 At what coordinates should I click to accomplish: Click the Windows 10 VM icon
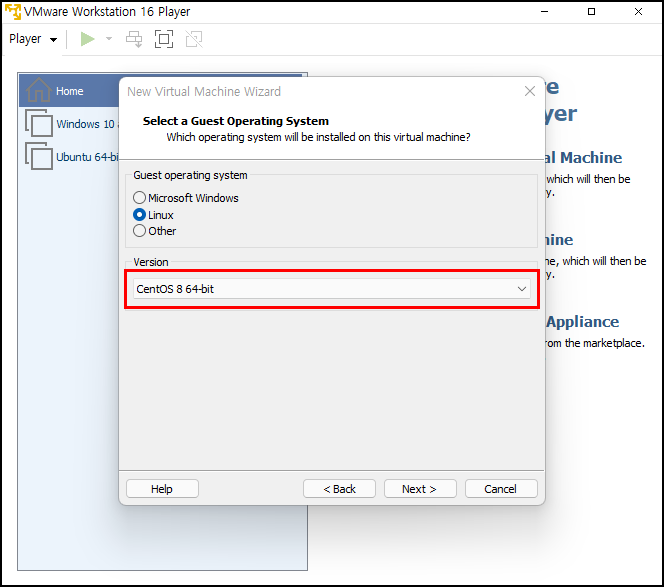coord(39,123)
